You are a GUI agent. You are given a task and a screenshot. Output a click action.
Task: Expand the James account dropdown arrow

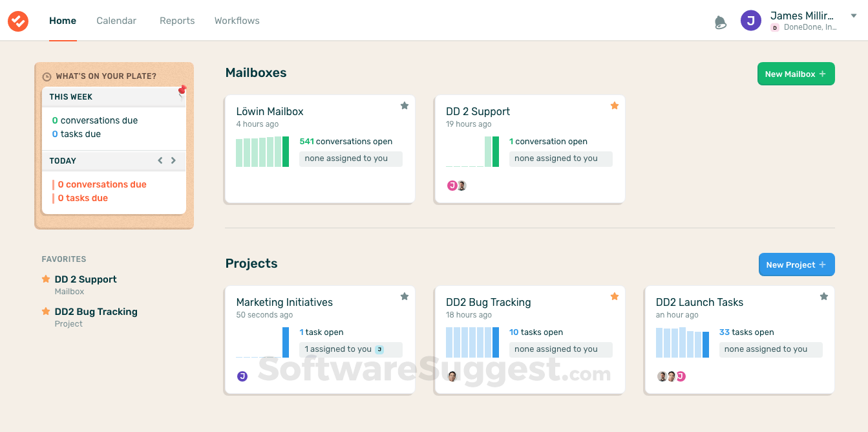point(853,16)
